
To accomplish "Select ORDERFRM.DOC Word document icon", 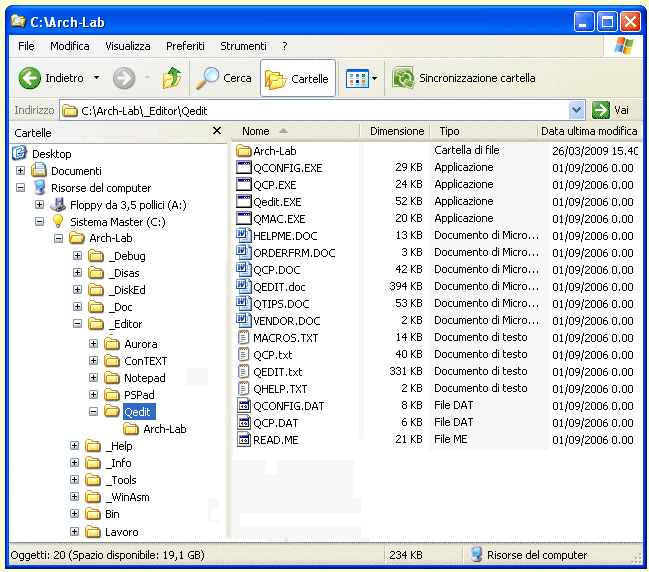I will [243, 252].
